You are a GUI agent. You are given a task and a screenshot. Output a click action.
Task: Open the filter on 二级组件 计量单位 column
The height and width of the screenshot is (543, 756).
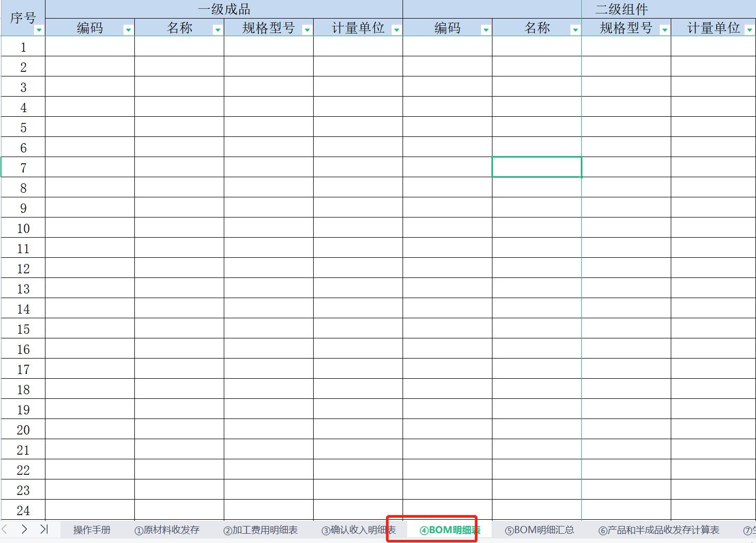(x=751, y=29)
